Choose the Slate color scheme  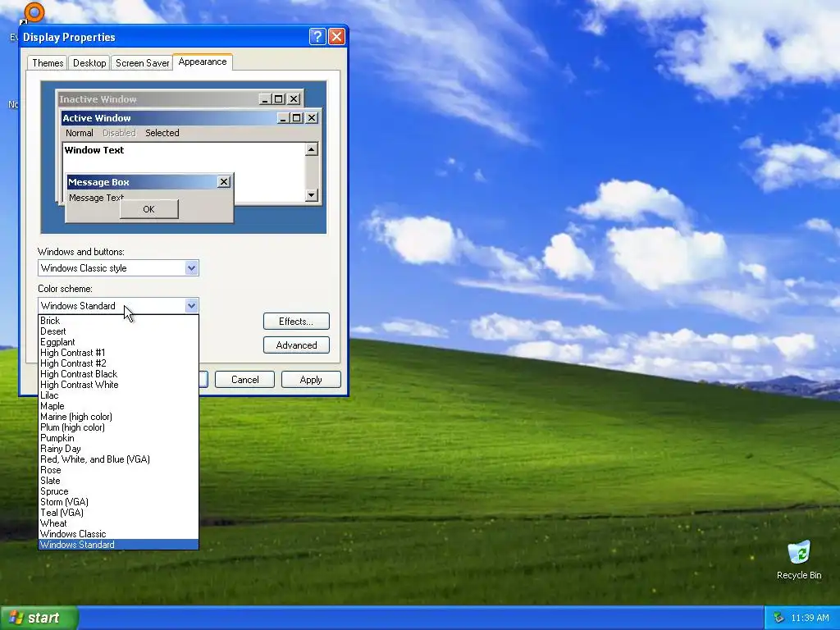coord(118,481)
